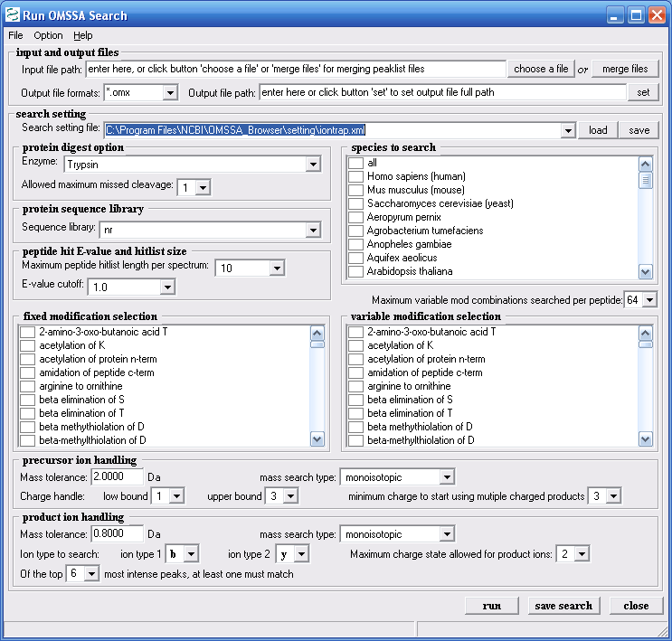Viewport: 672px width, 641px height.
Task: Check fixed modification 'arginine to ornithine'
Action: pyautogui.click(x=27, y=386)
